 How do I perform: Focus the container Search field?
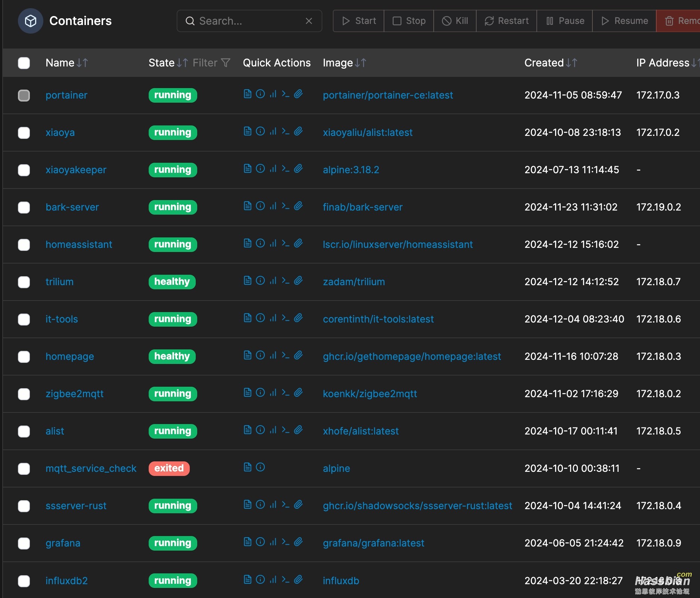coord(250,21)
